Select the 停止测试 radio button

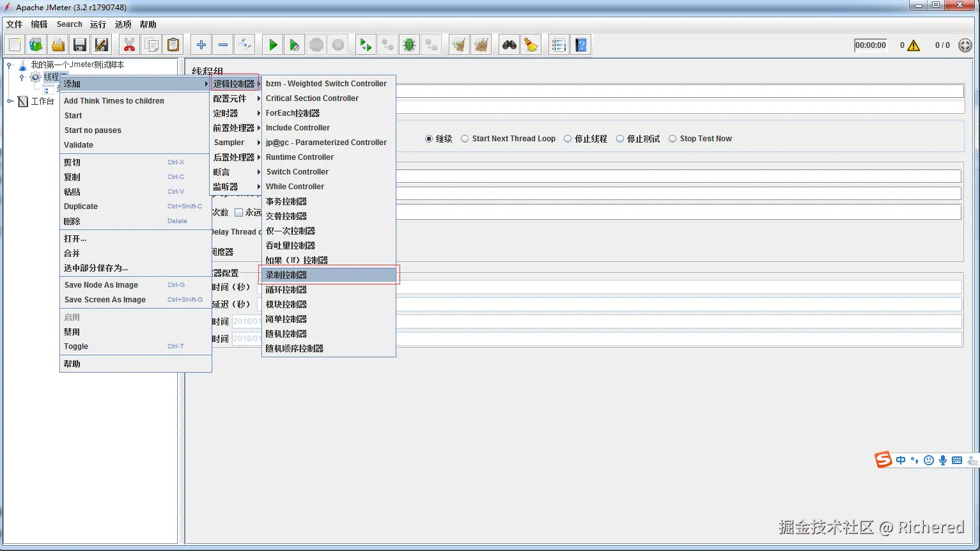[620, 139]
